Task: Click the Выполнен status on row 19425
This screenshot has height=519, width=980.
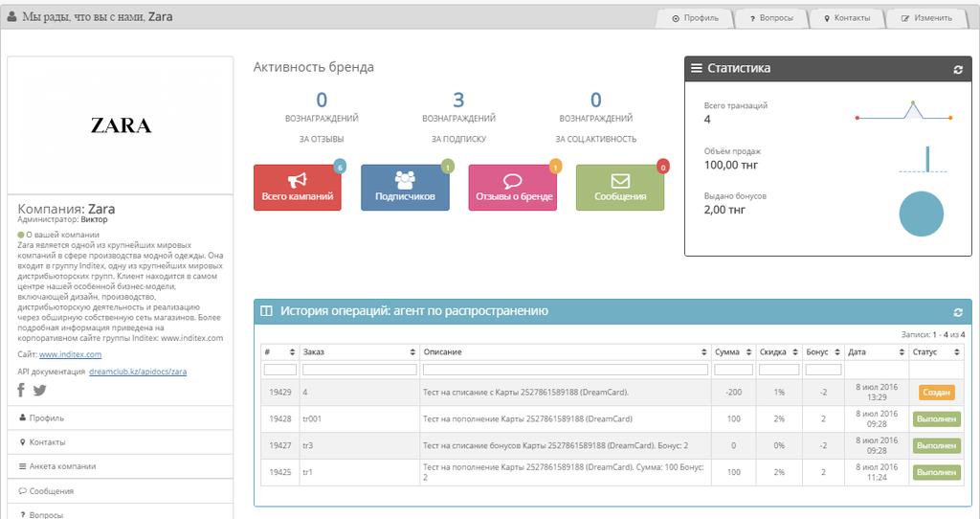Action: [936, 472]
